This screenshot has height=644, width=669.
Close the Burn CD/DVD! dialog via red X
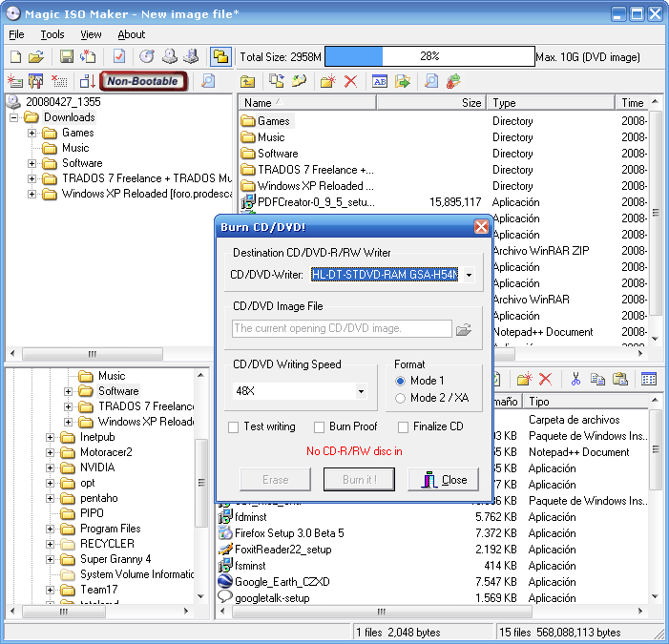tap(481, 226)
